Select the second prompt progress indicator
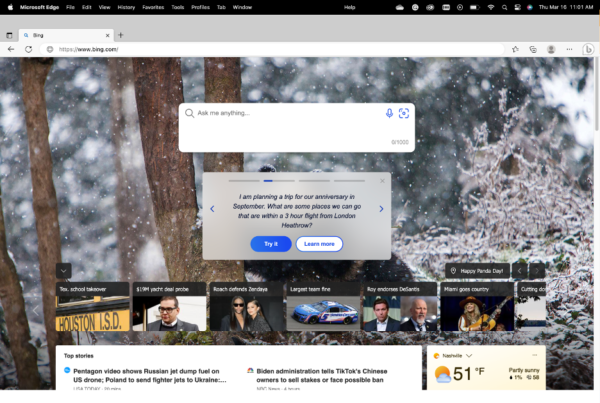The height and width of the screenshot is (403, 600). pyautogui.click(x=279, y=181)
